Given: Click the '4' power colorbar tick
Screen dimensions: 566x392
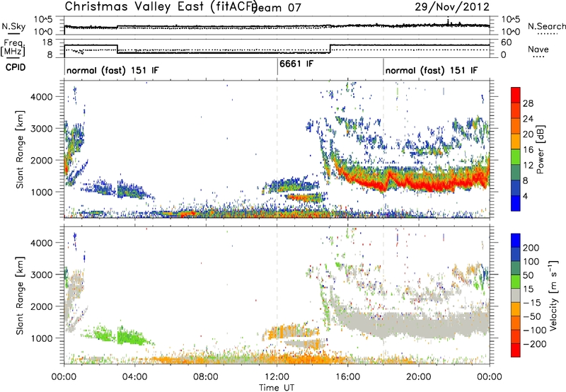Looking at the screenshot, I should (x=526, y=196).
